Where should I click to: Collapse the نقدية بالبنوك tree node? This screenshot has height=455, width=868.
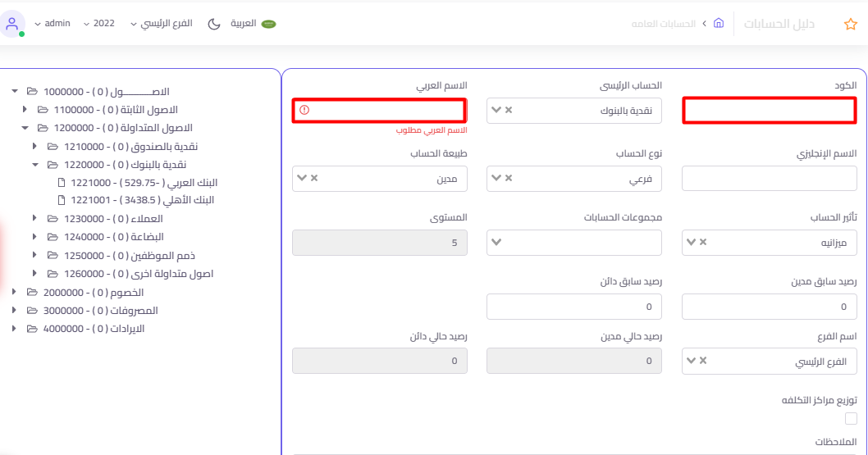[x=35, y=164]
